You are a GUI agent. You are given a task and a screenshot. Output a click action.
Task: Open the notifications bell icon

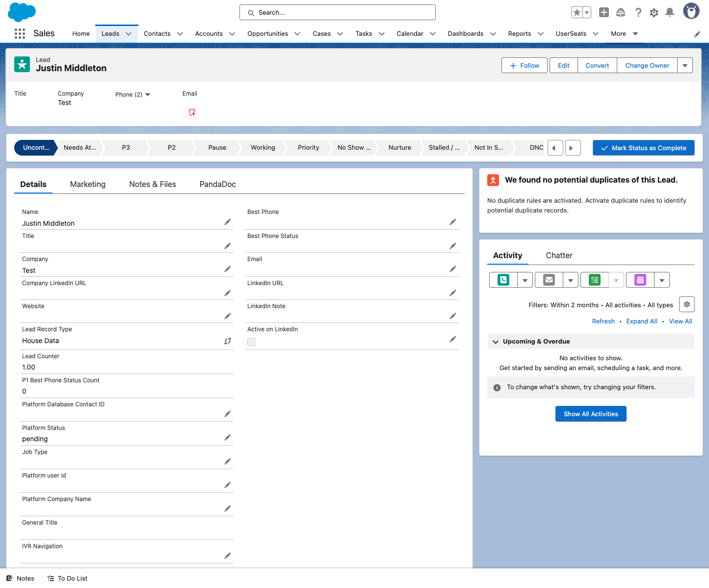670,12
